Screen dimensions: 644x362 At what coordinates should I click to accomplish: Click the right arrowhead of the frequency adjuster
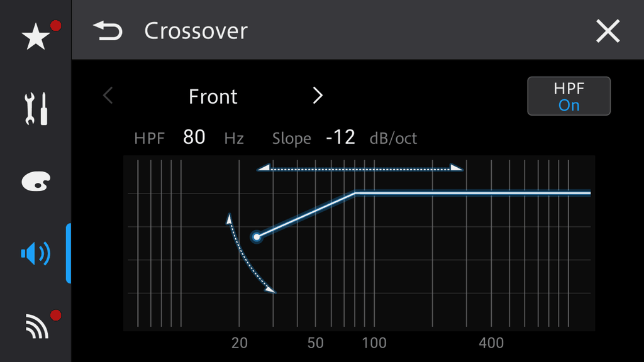(457, 168)
